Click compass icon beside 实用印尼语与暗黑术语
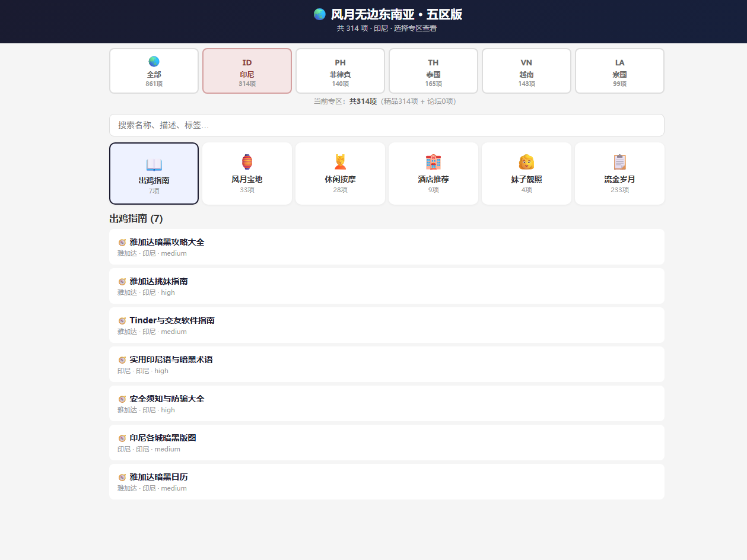 [122, 360]
